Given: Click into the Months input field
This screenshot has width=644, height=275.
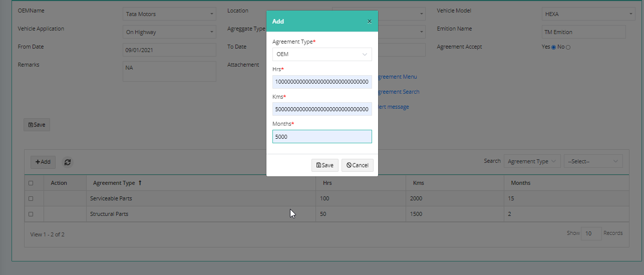Looking at the screenshot, I should click(x=322, y=136).
